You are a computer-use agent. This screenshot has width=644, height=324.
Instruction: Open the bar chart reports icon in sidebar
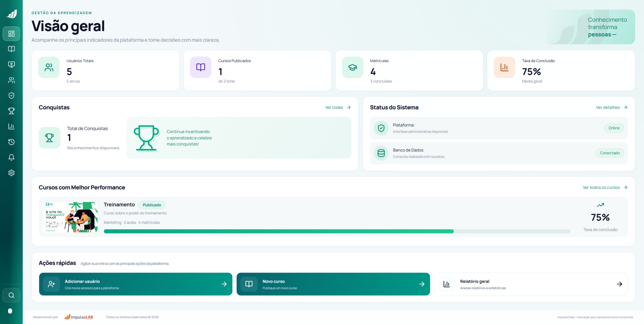coord(11,126)
